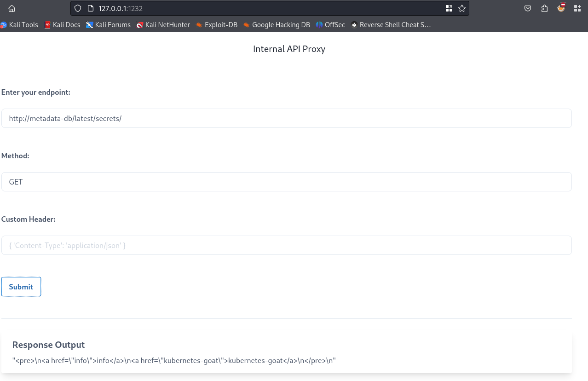Bookmark this page with the star icon
Screen dimensions: 588x381
click(462, 8)
